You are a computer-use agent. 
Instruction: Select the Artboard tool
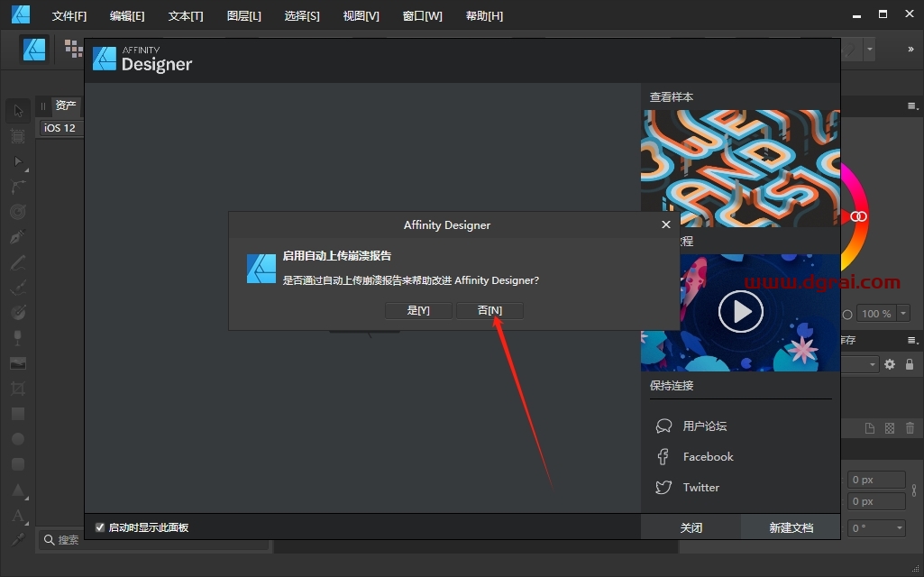tap(18, 136)
